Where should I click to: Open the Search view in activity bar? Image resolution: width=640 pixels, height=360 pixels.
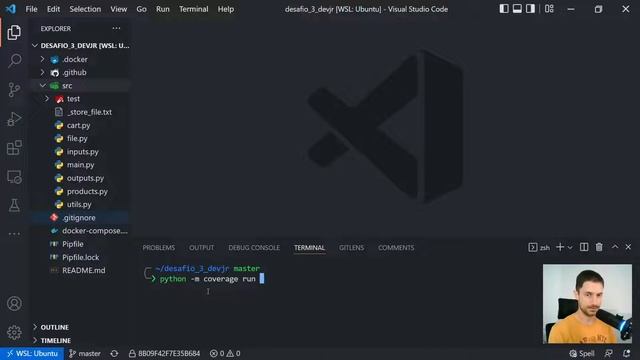[14, 61]
